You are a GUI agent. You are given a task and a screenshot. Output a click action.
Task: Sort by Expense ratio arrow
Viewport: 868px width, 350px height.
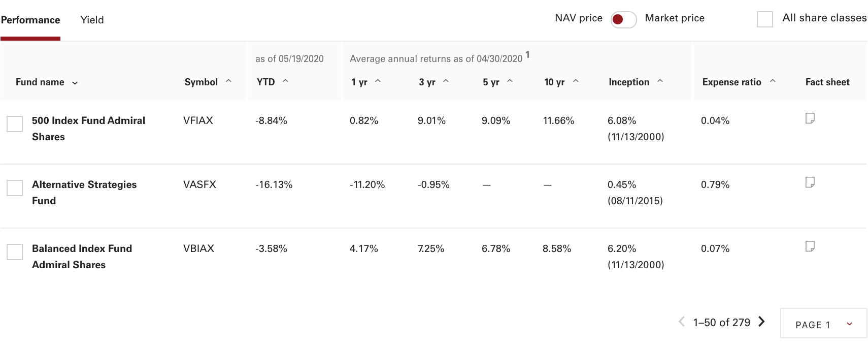(x=773, y=81)
